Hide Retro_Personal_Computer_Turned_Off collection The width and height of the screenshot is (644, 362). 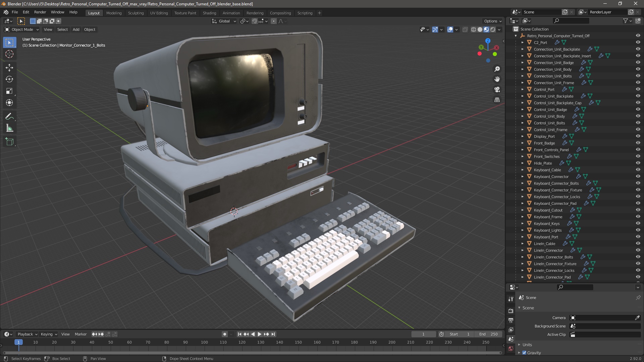(638, 36)
